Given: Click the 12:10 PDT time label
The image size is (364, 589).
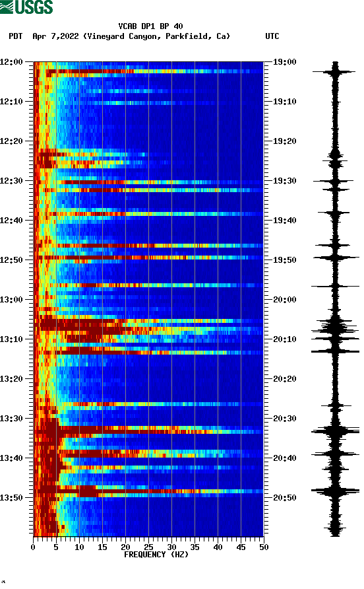Looking at the screenshot, I should point(11,102).
